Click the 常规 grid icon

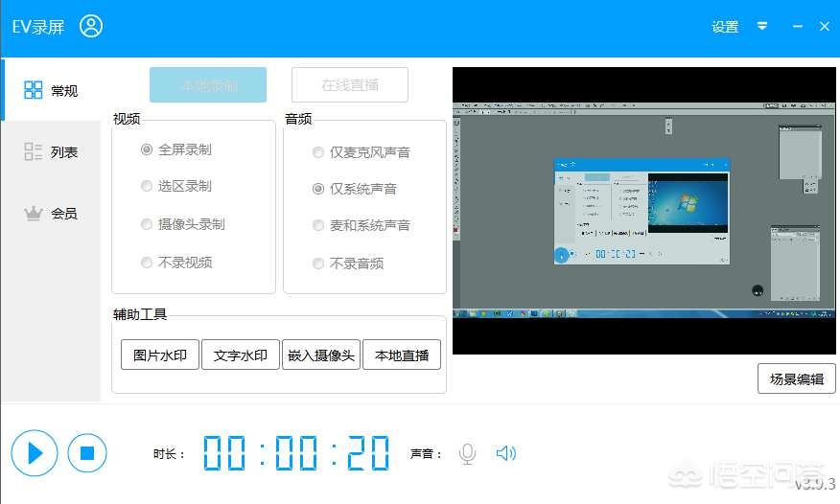pos(34,90)
